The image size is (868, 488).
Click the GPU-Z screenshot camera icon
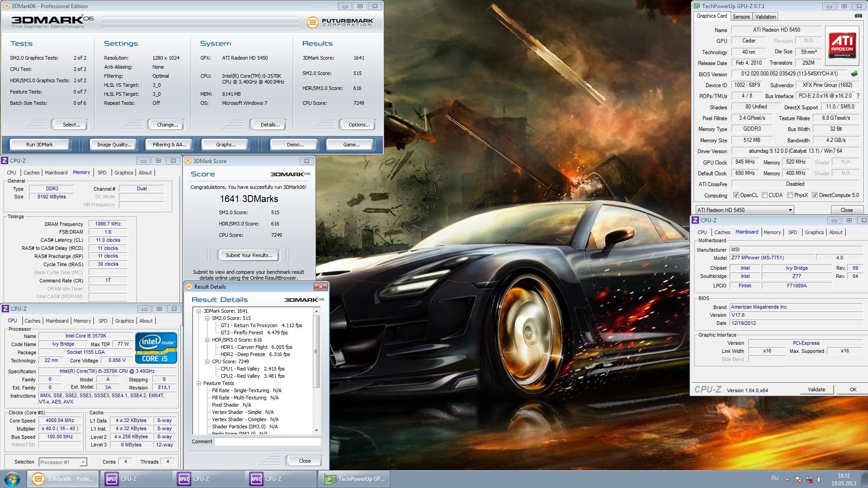click(858, 16)
